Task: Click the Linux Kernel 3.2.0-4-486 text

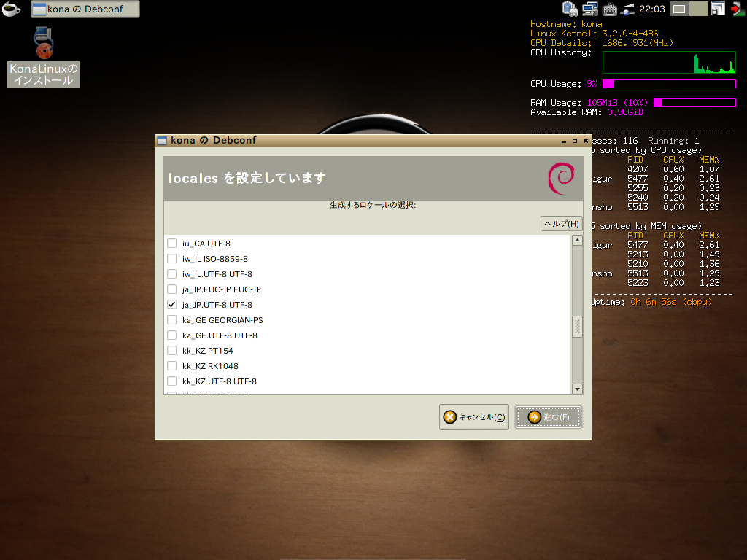Action: pos(594,34)
